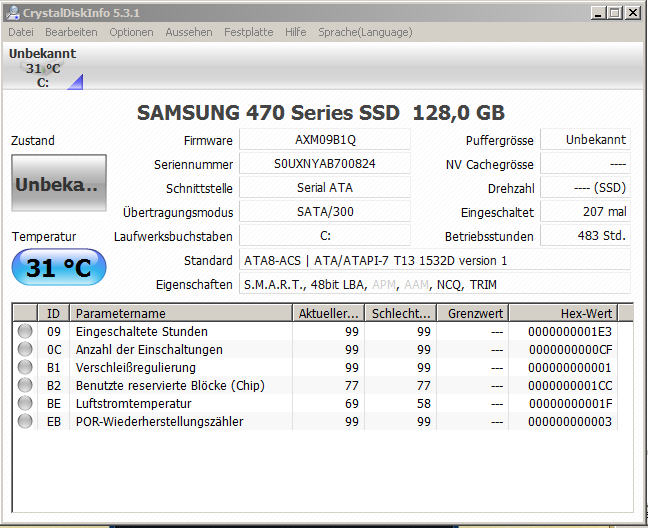Click the Eigenschaften field with S.M.A.R.T.
Image resolution: width=648 pixels, height=528 pixels.
[x=435, y=284]
